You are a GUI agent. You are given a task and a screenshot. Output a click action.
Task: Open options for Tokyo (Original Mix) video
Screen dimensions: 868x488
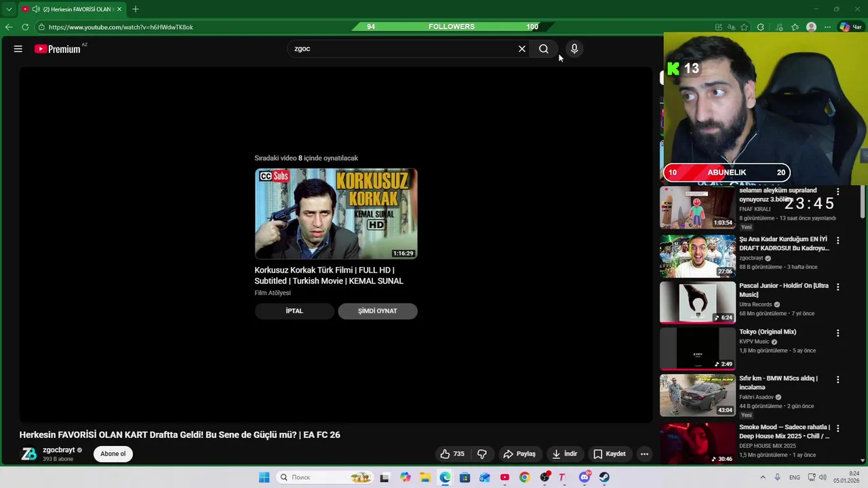click(837, 333)
